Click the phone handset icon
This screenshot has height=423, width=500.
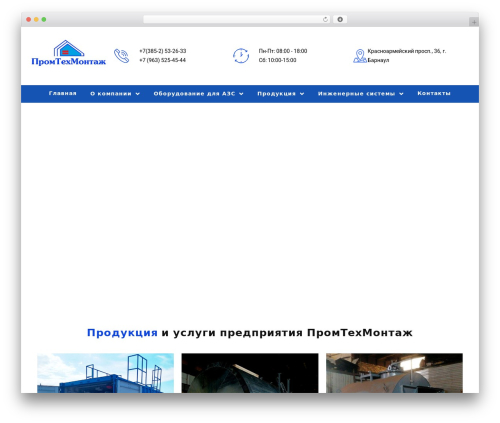pos(121,56)
